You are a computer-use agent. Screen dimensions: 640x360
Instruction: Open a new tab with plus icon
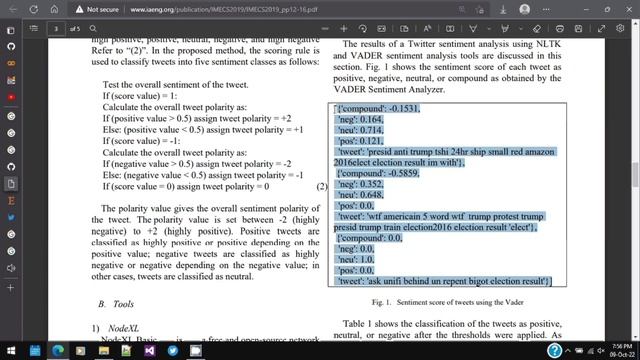[x=11, y=288]
